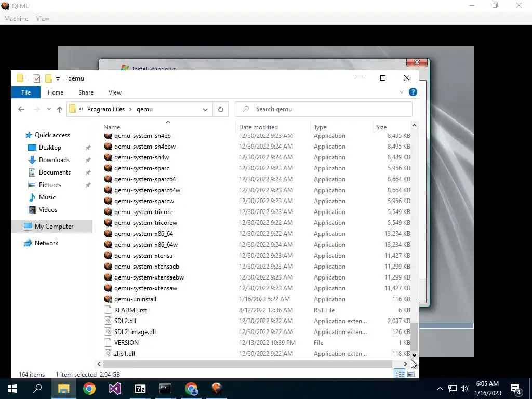Open the File tab in Explorer

26,92
